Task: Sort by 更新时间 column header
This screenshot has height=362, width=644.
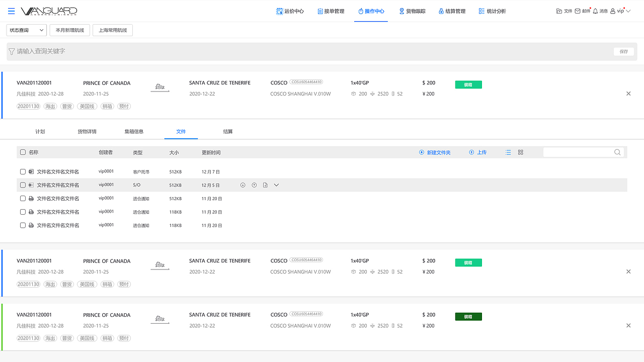Action: click(211, 152)
